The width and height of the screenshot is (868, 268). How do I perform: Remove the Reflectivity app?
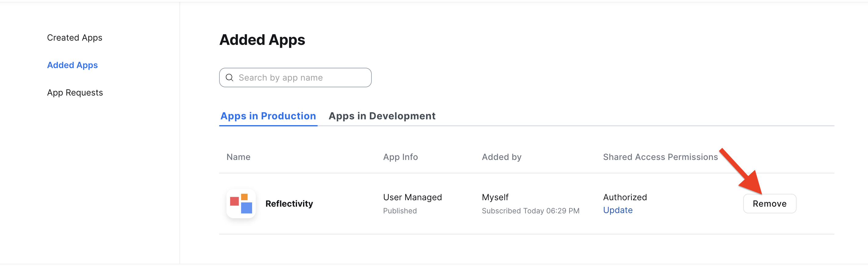point(770,204)
